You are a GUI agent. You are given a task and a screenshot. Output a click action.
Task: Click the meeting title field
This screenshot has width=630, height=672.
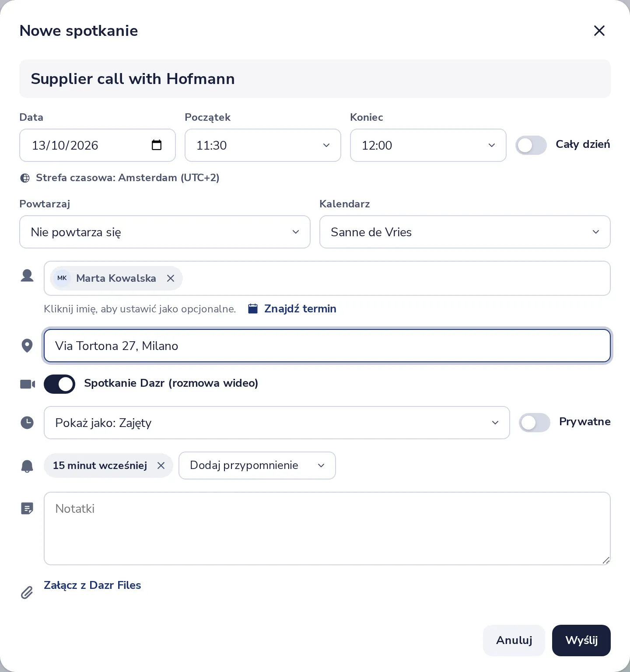315,79
